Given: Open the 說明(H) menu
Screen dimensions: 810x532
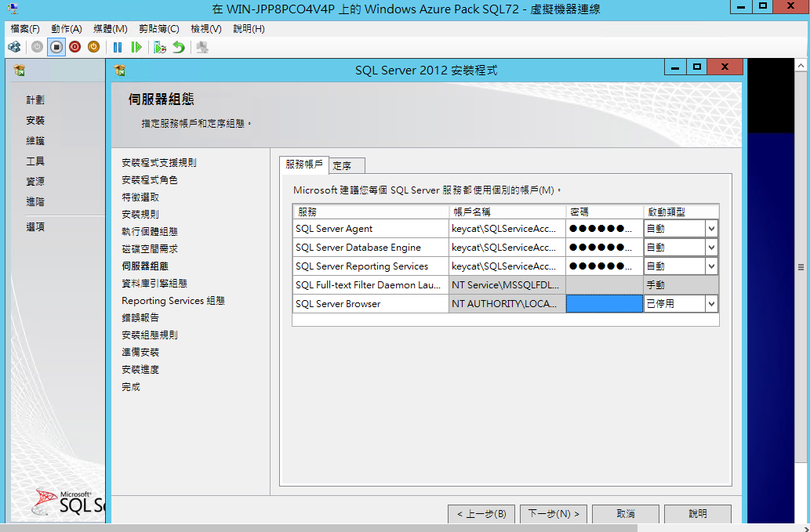Looking at the screenshot, I should pos(249,29).
